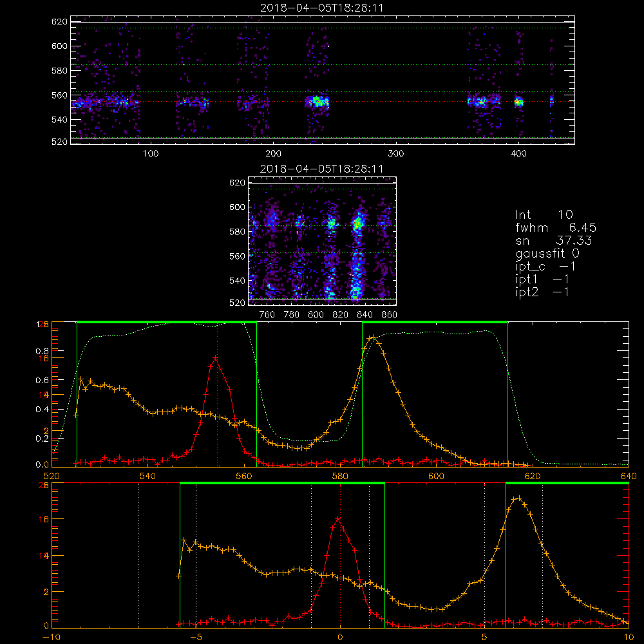The width and height of the screenshot is (644, 644).
Task: Click the '820' axis label under middle image
Action: (341, 315)
